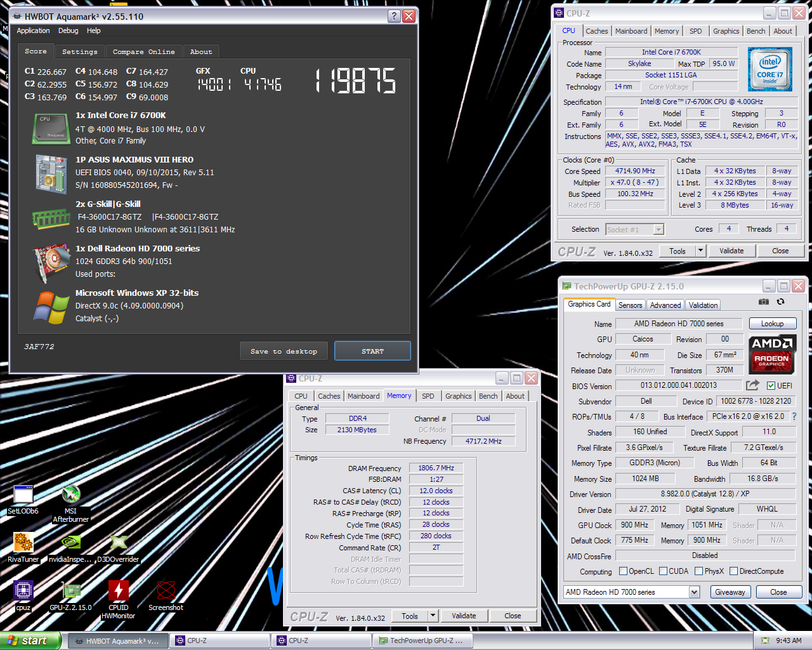Open the GPU-Z Validation tab

704,305
